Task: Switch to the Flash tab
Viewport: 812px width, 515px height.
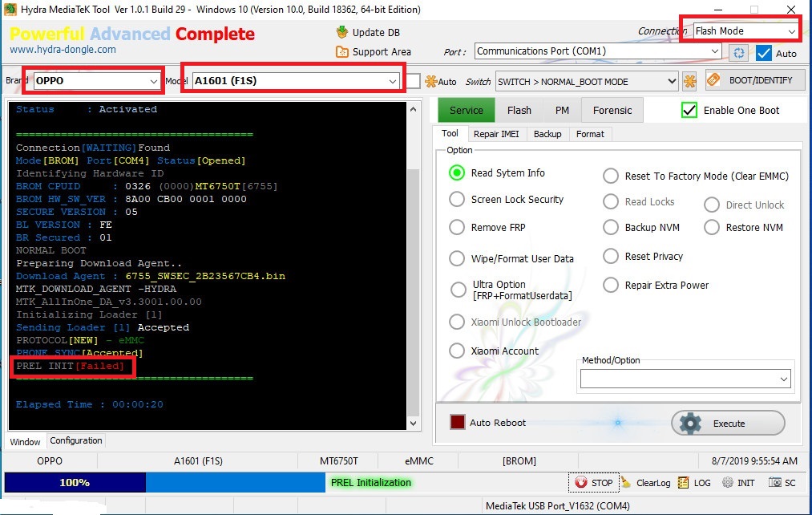Action: 519,111
